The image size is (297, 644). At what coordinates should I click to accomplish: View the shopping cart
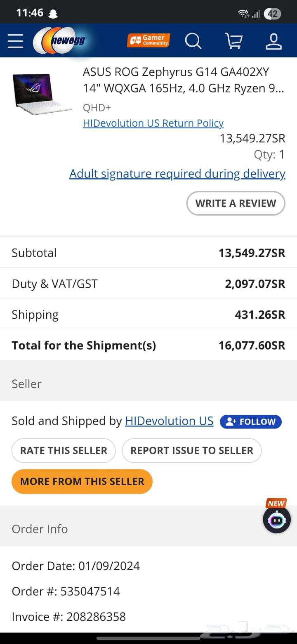[x=233, y=41]
